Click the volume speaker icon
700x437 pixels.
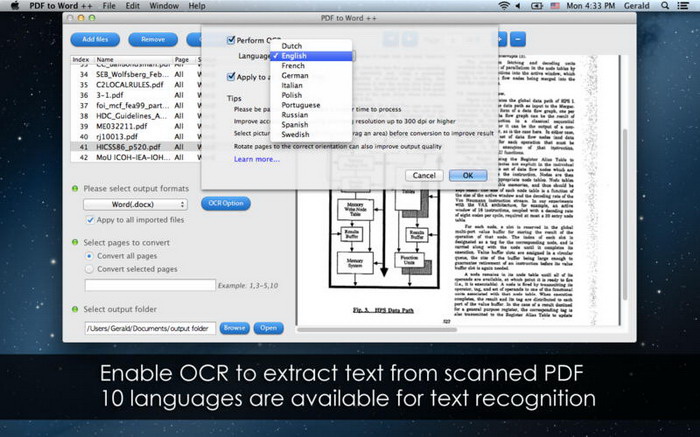point(518,6)
